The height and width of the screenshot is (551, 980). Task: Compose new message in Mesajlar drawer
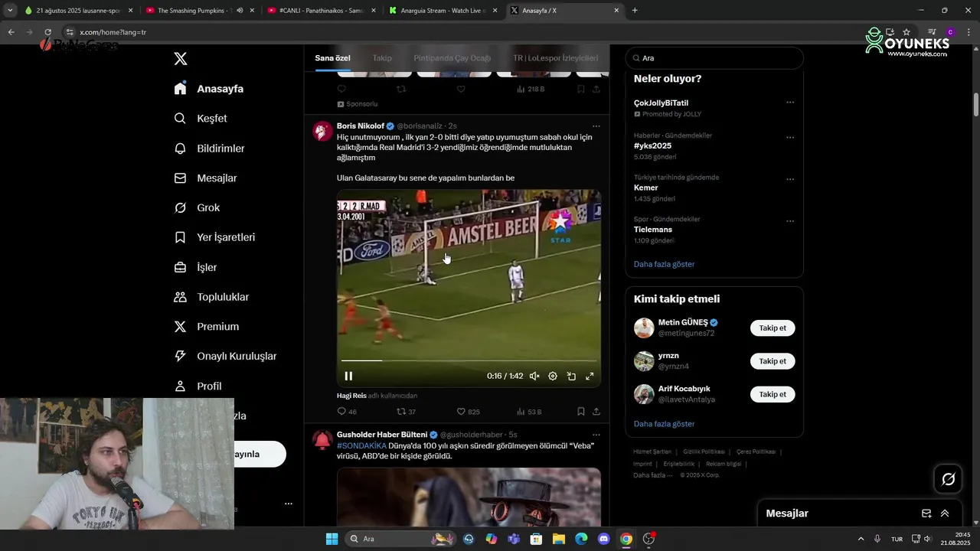(x=926, y=514)
